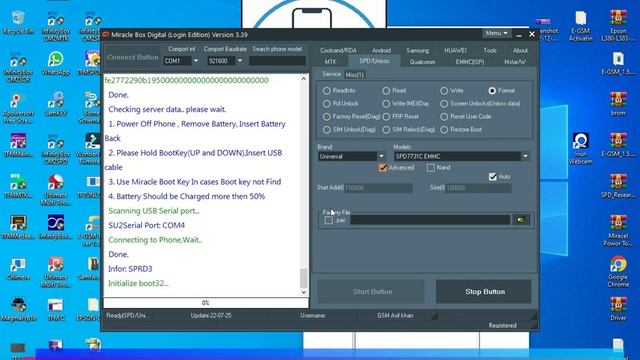Launch Google Chrome from the desktop
Viewport: 640px width, 360px height.
[x=618, y=272]
